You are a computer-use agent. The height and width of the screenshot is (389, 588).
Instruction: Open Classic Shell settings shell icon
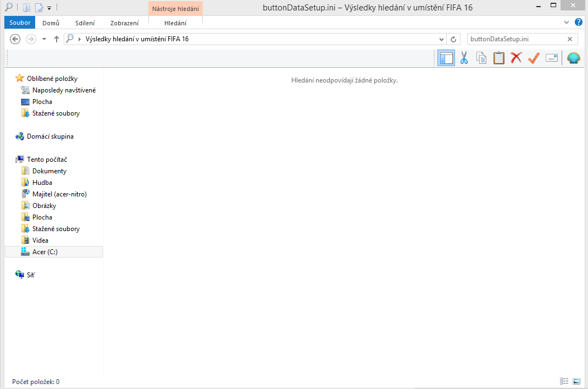point(573,58)
